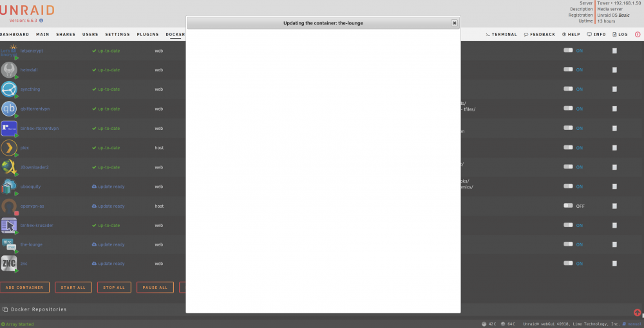This screenshot has height=328, width=644.
Task: Click the red alert icon in header
Action: (638, 35)
